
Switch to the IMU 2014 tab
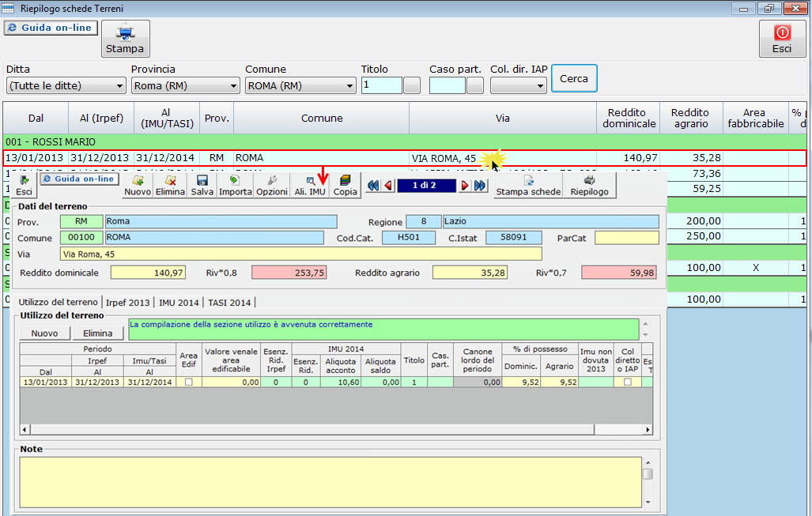[x=179, y=303]
